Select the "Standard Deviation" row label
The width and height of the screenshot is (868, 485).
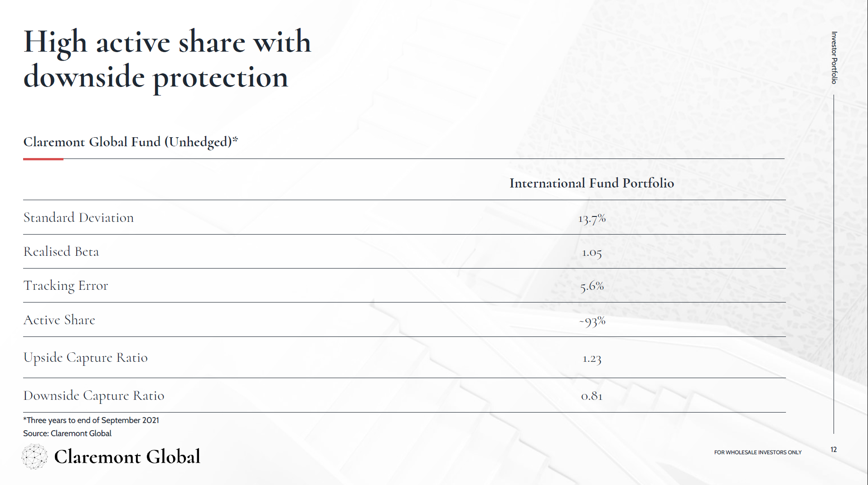click(78, 218)
